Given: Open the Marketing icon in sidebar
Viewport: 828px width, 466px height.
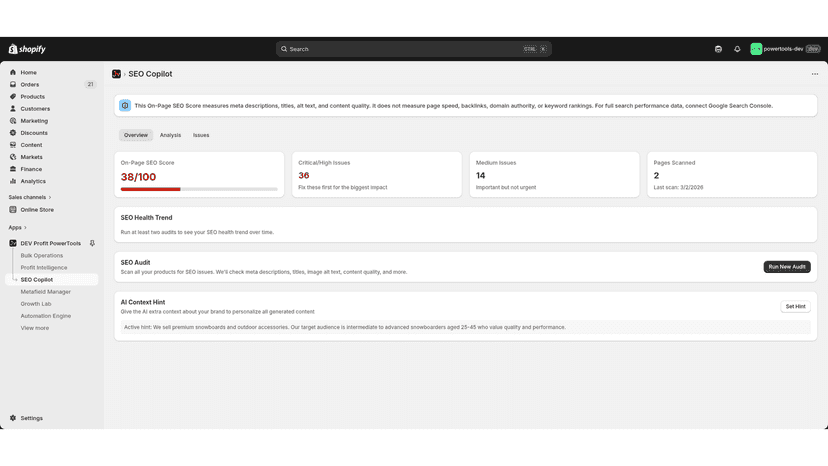Looking at the screenshot, I should pyautogui.click(x=13, y=121).
